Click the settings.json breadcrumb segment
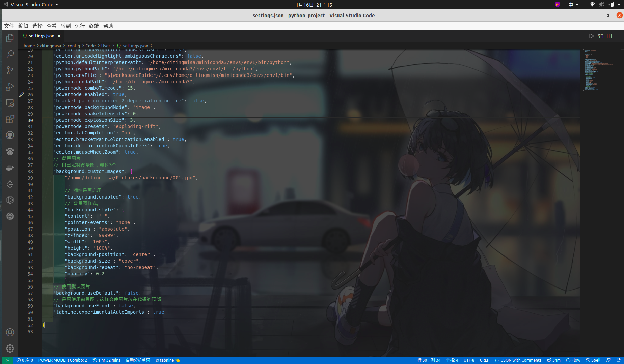The width and height of the screenshot is (624, 364). [x=133, y=46]
